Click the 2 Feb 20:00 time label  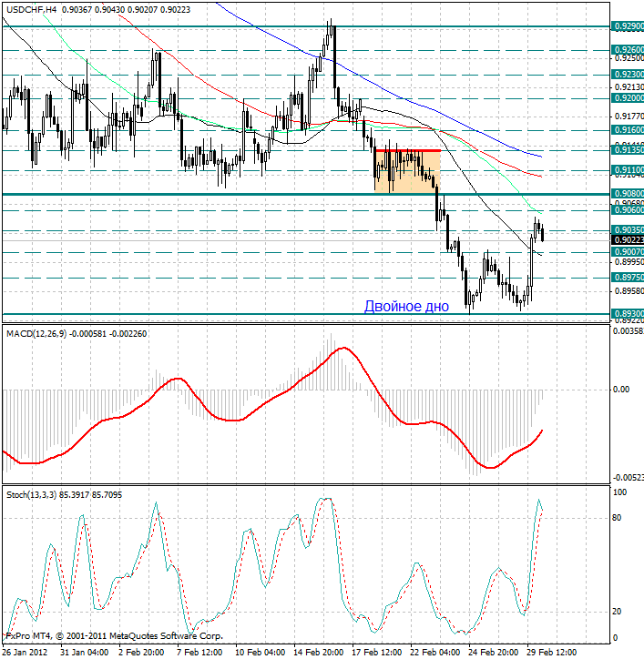pyautogui.click(x=141, y=653)
